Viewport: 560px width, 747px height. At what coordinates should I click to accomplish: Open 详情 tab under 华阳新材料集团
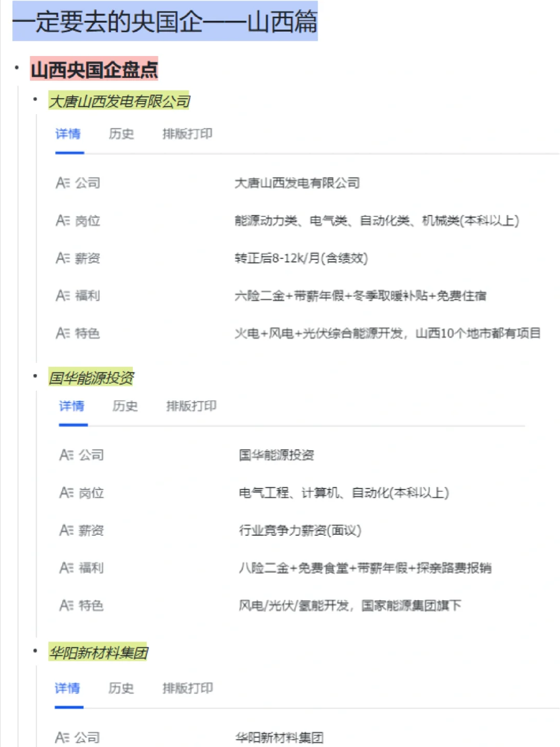click(x=68, y=688)
